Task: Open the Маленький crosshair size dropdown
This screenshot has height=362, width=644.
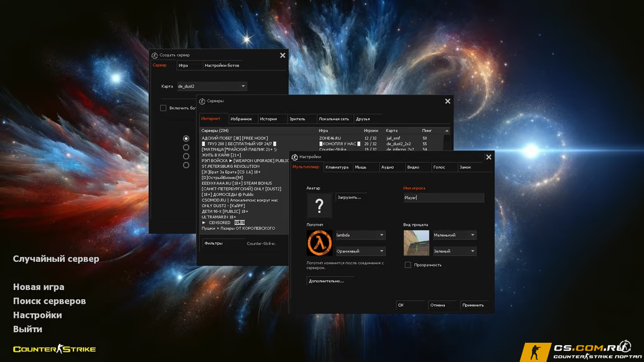Action: (454, 234)
